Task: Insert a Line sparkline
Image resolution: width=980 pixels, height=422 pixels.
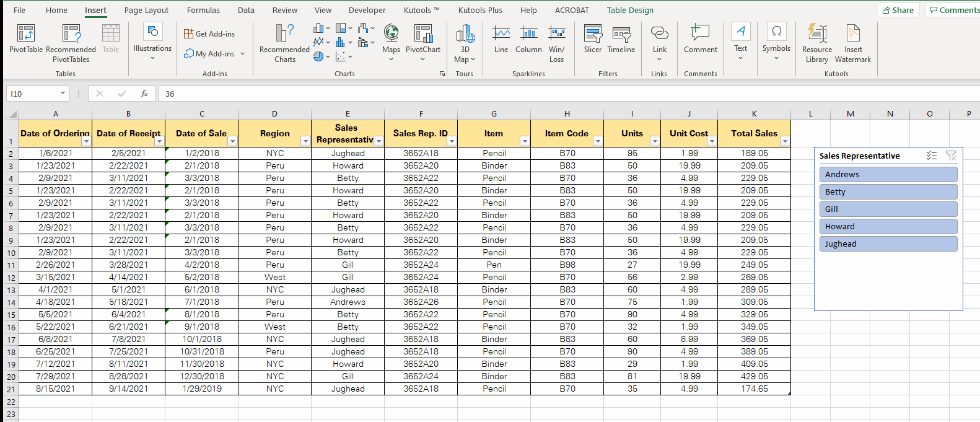Action: [x=501, y=39]
